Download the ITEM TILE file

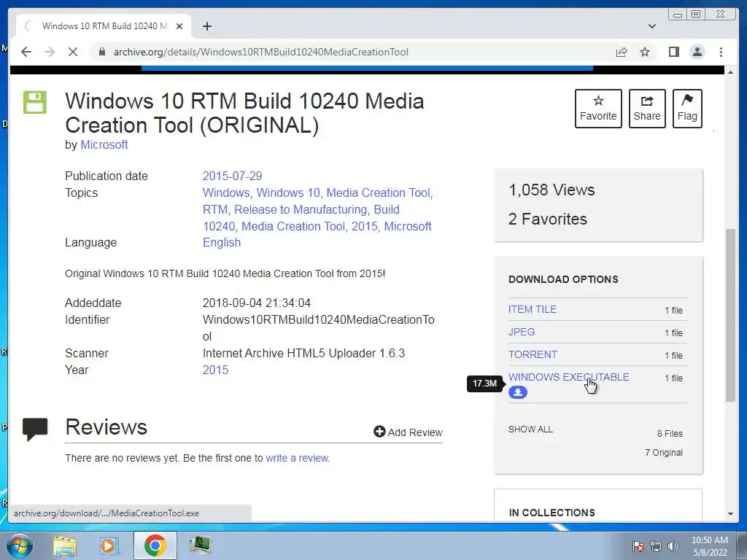pyautogui.click(x=532, y=309)
